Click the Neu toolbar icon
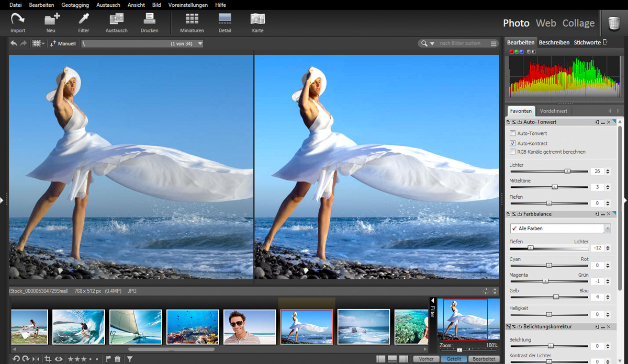This screenshot has height=364, width=628. (51, 23)
